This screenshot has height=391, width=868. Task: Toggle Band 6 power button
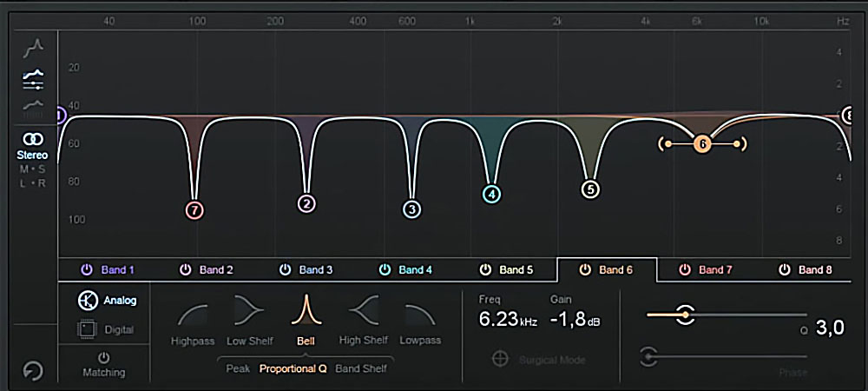point(584,269)
